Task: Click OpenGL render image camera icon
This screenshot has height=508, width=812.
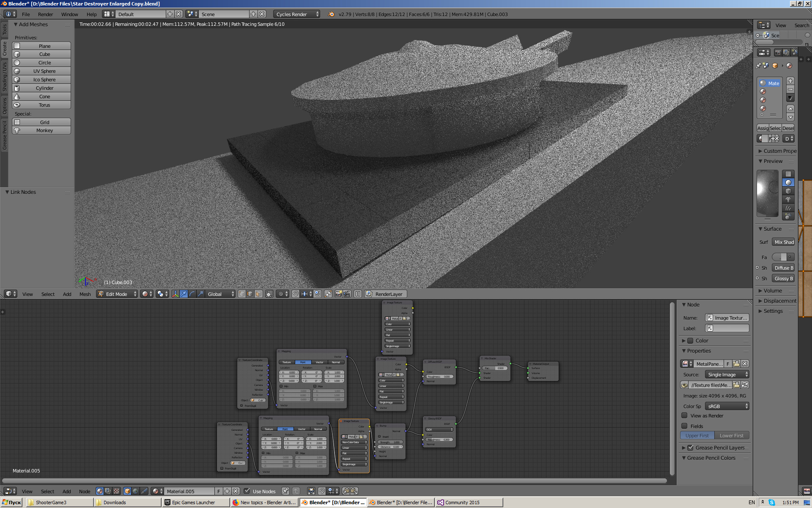Action: pos(338,294)
